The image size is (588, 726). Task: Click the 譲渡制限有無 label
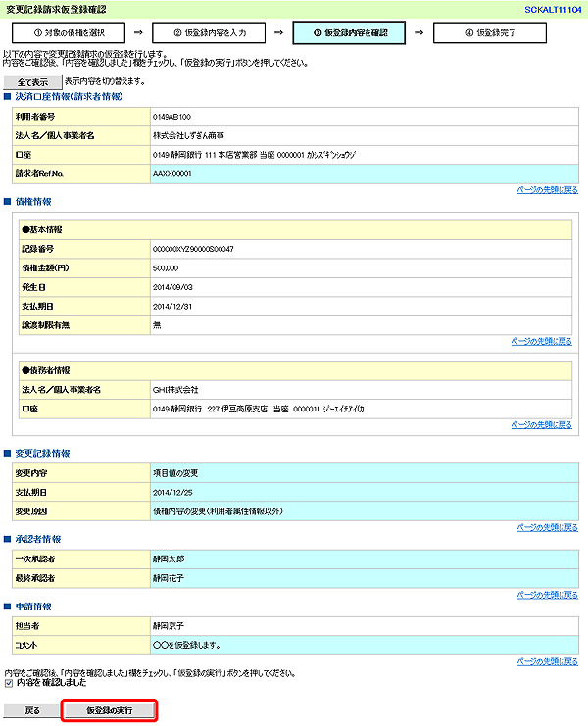tap(45, 325)
